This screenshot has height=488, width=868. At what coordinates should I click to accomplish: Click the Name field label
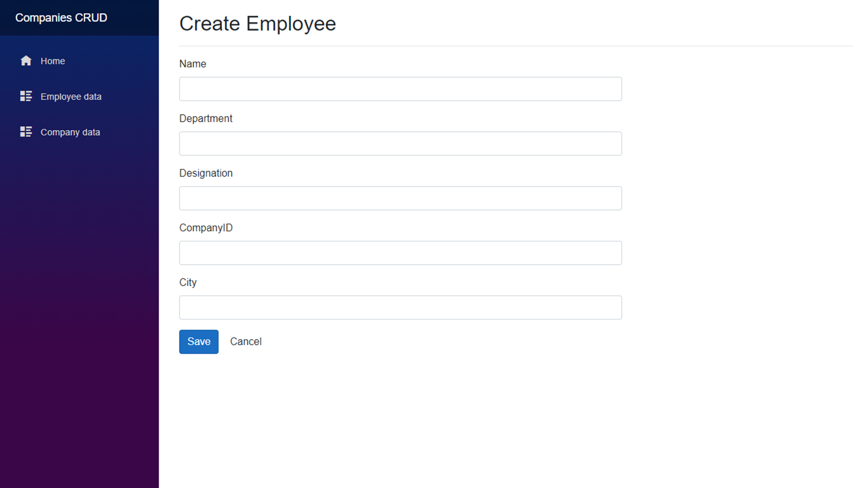(x=192, y=63)
